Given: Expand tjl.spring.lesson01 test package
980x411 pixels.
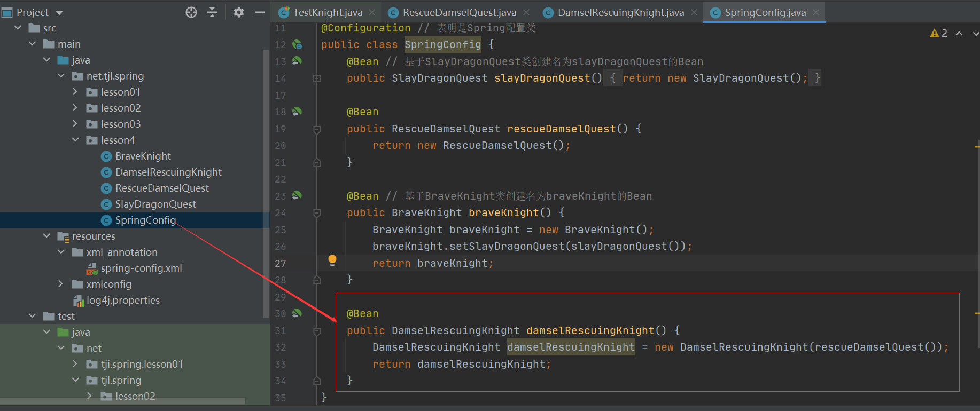Looking at the screenshot, I should [x=75, y=364].
